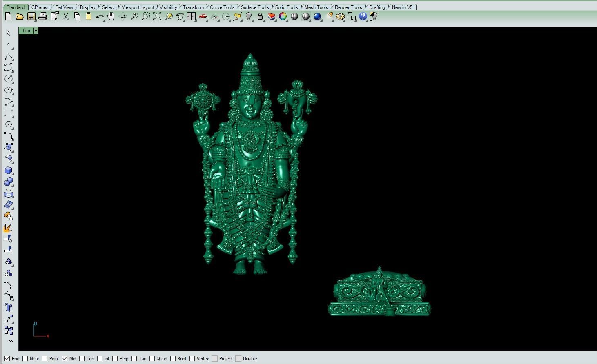Switch to the CPlanes toolbar tab
The width and height of the screenshot is (597, 364).
pos(40,7)
